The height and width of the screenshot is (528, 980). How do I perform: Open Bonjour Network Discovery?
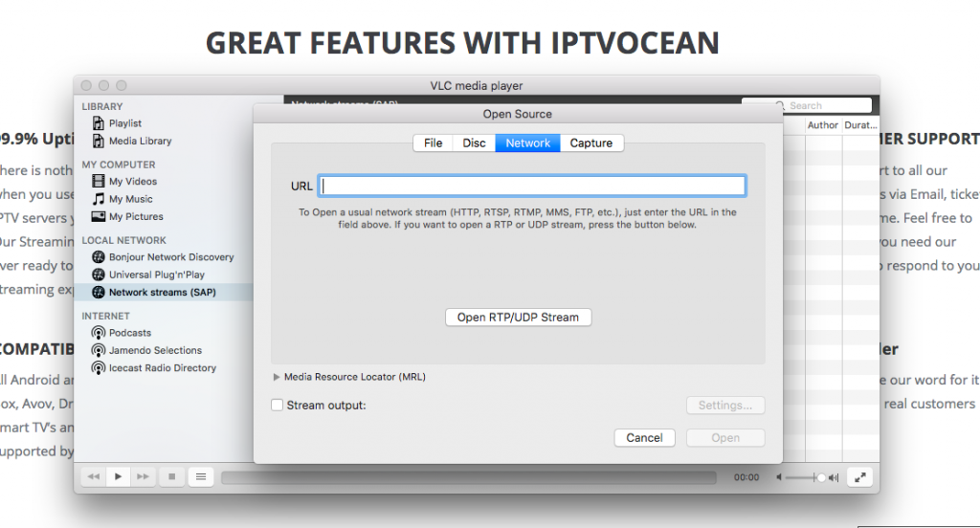[163, 256]
